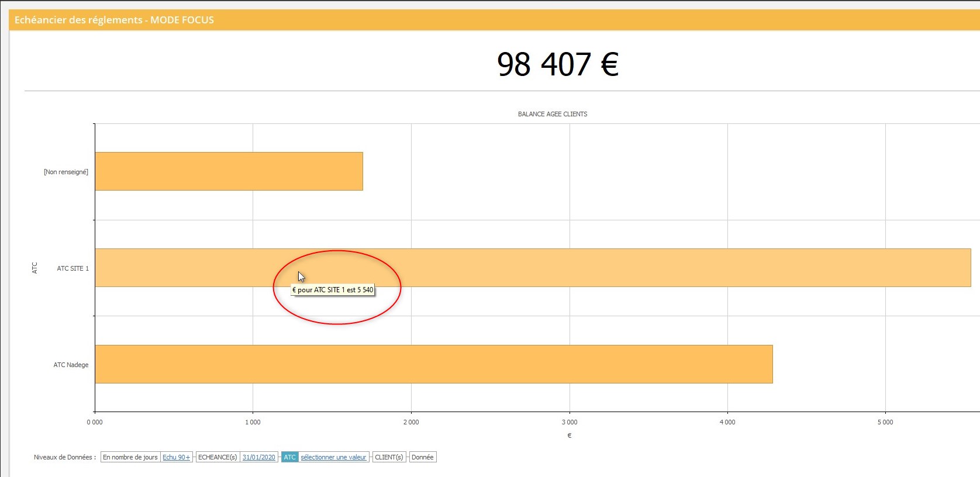The image size is (980, 477).
Task: Click the Donnée level box
Action: tap(422, 457)
